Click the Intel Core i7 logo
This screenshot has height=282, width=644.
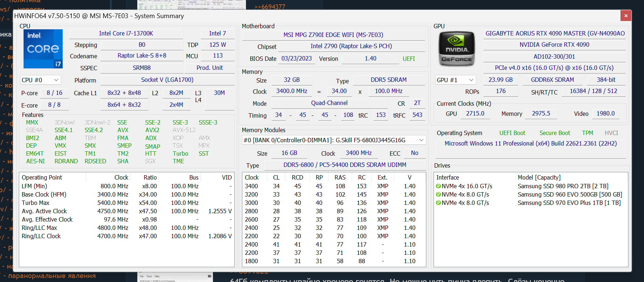[43, 49]
